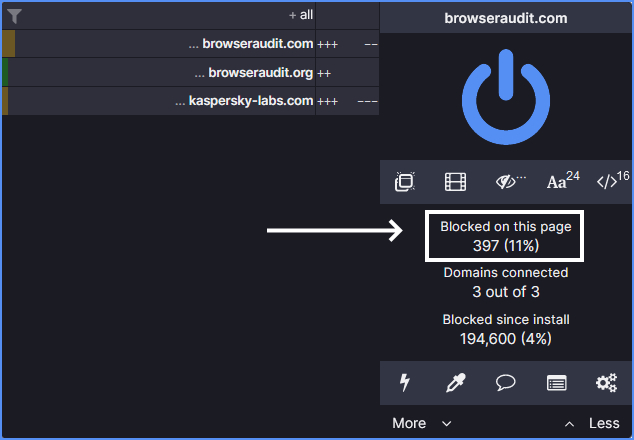Report an issue speech bubble icon
Viewport: 634px width, 440px height.
[506, 383]
